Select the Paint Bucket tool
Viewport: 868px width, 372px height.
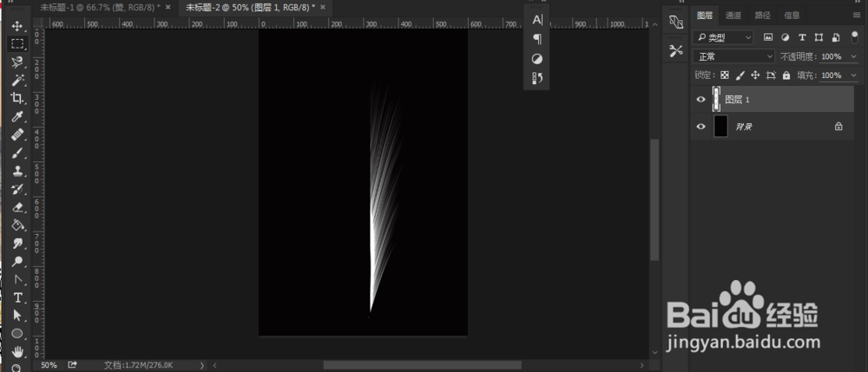17,225
